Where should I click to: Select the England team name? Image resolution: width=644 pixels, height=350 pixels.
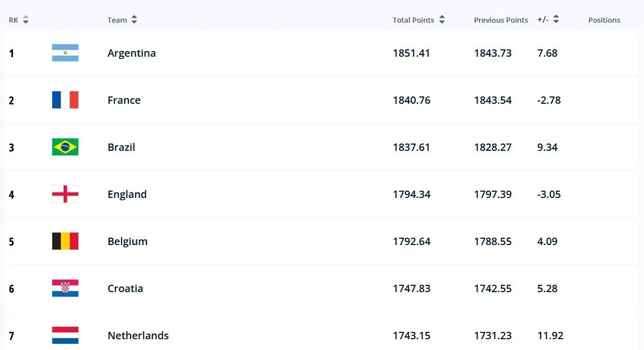127,194
